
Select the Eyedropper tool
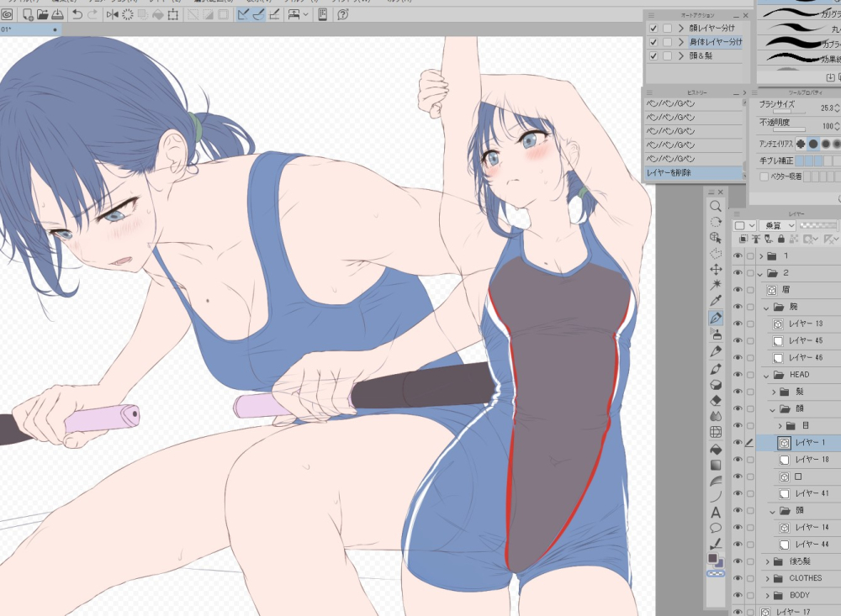(x=716, y=301)
